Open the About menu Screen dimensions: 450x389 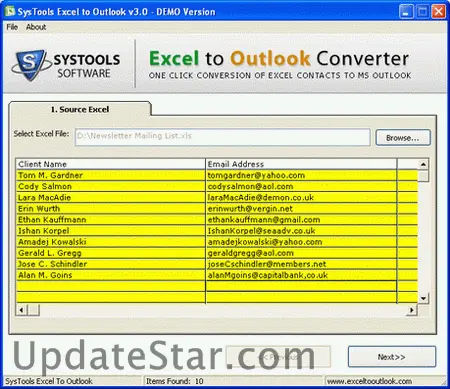coord(36,27)
